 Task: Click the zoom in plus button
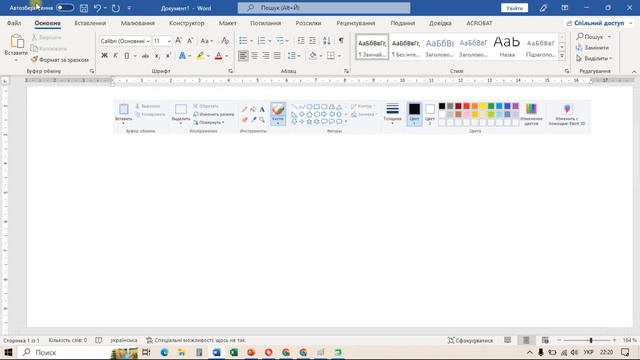614,340
